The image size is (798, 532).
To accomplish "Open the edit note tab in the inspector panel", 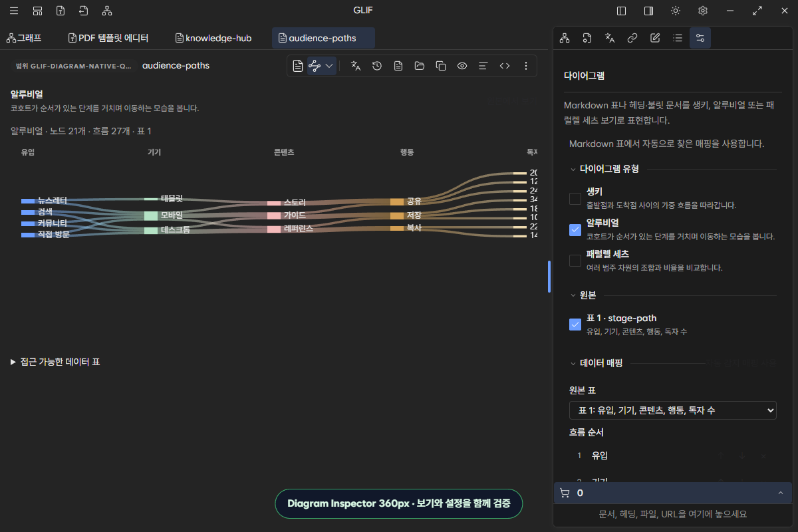I will [x=655, y=38].
